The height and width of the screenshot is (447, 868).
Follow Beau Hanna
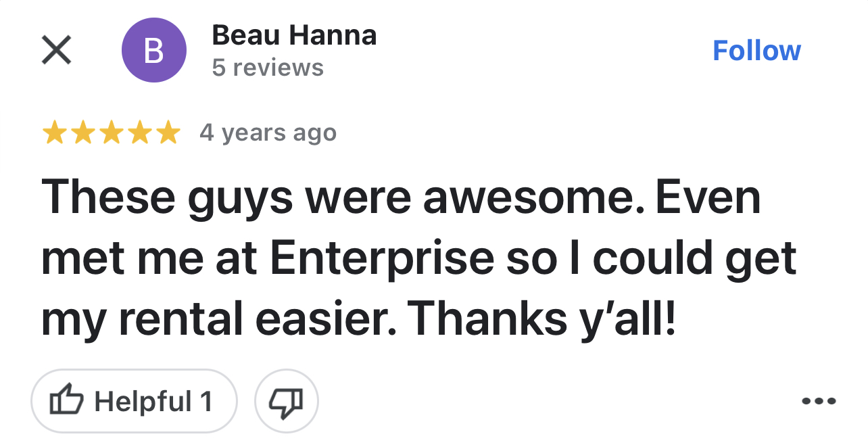(756, 51)
